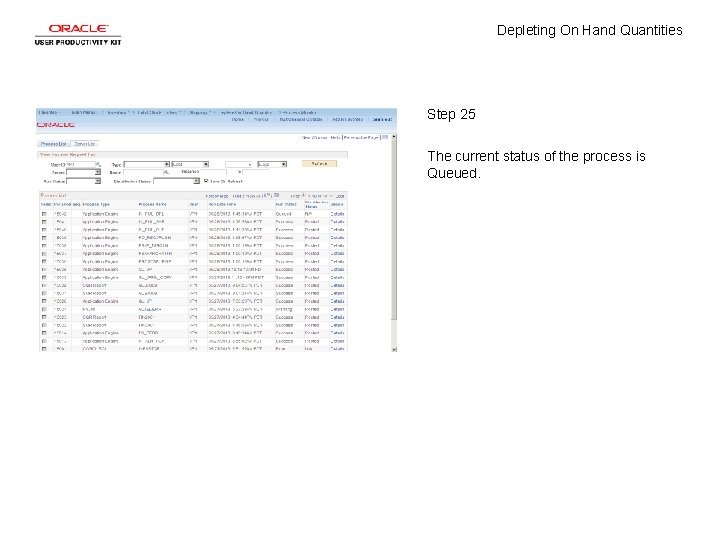Screen dimensions: 720x540
Task: Open the Worklist link
Action: coord(261,119)
